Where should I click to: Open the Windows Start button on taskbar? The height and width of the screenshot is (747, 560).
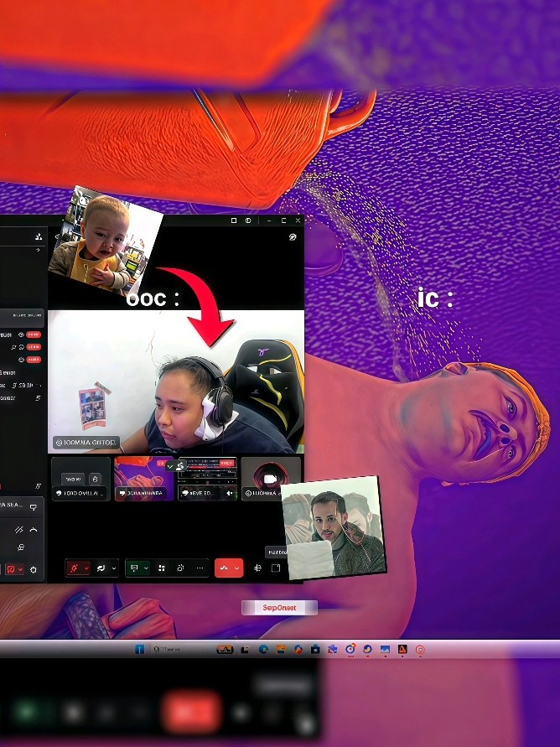click(139, 649)
